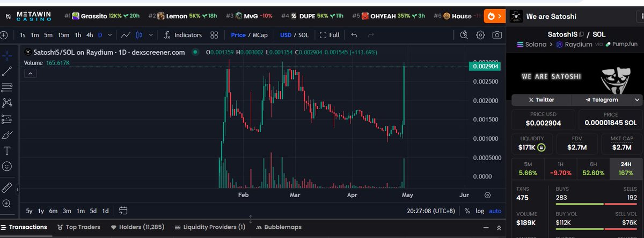This screenshot has width=644, height=238.
Task: Set chart interval to 1s
Action: coord(22,35)
